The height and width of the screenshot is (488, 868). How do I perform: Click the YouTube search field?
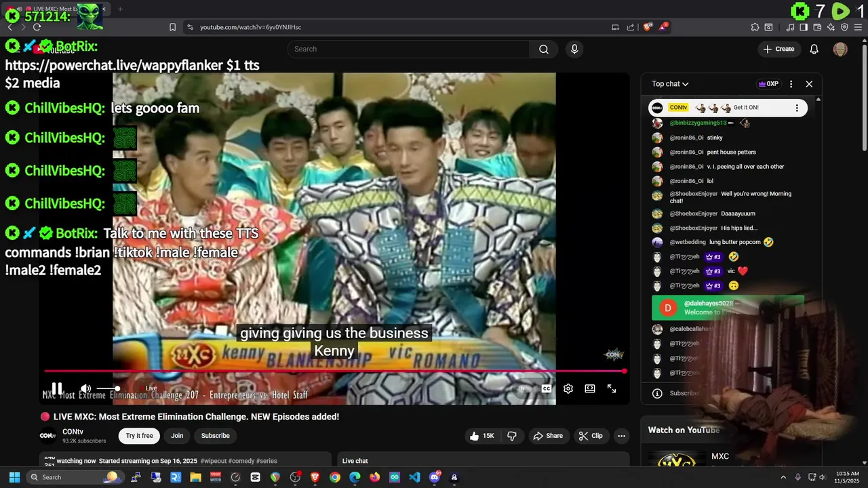[408, 49]
